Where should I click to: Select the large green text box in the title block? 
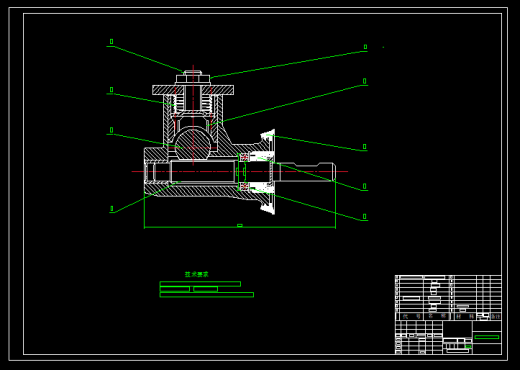click(x=487, y=337)
